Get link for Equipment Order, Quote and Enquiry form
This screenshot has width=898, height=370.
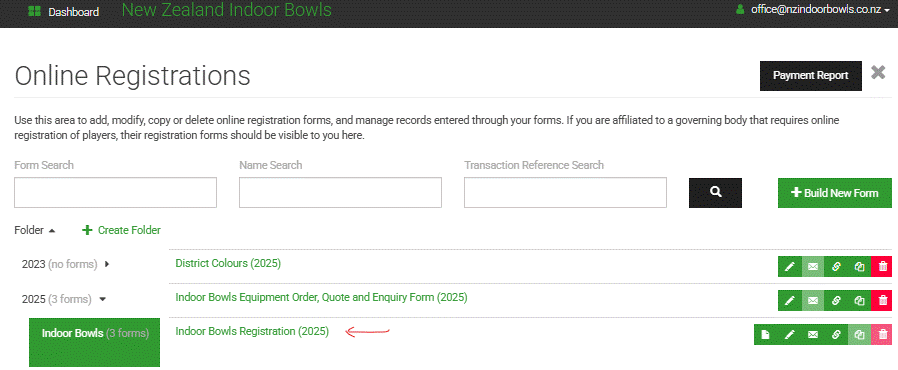click(836, 300)
